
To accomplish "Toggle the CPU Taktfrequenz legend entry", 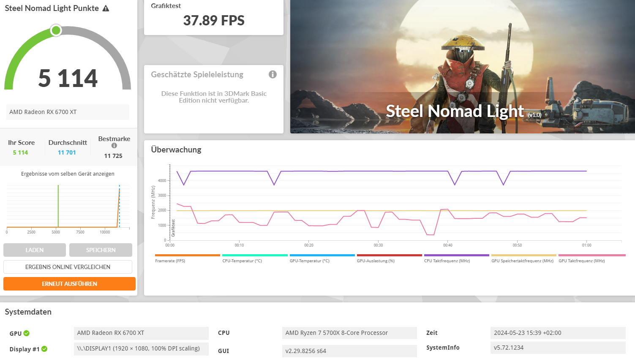I will tap(456, 258).
